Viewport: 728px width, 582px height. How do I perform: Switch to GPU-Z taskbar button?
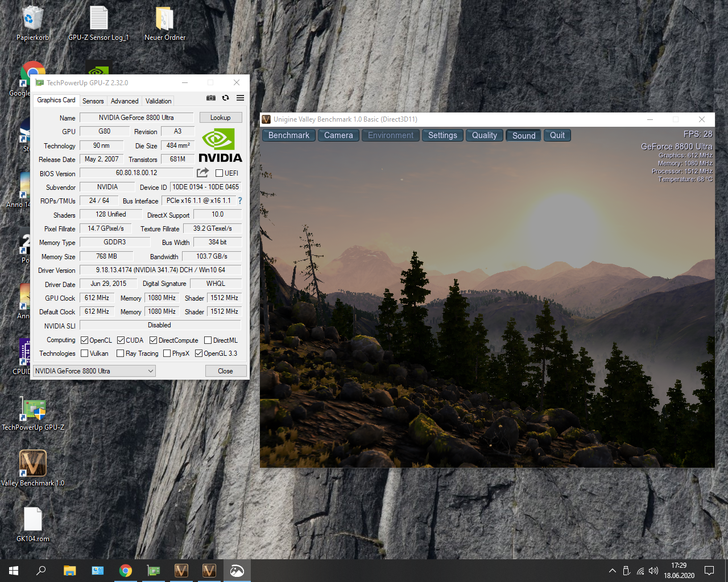pyautogui.click(x=154, y=571)
